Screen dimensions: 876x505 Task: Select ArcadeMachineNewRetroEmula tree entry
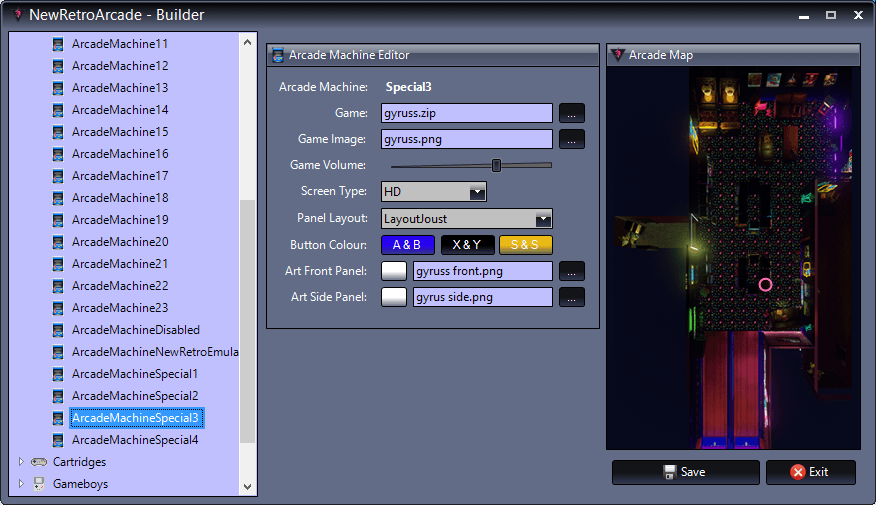(155, 352)
